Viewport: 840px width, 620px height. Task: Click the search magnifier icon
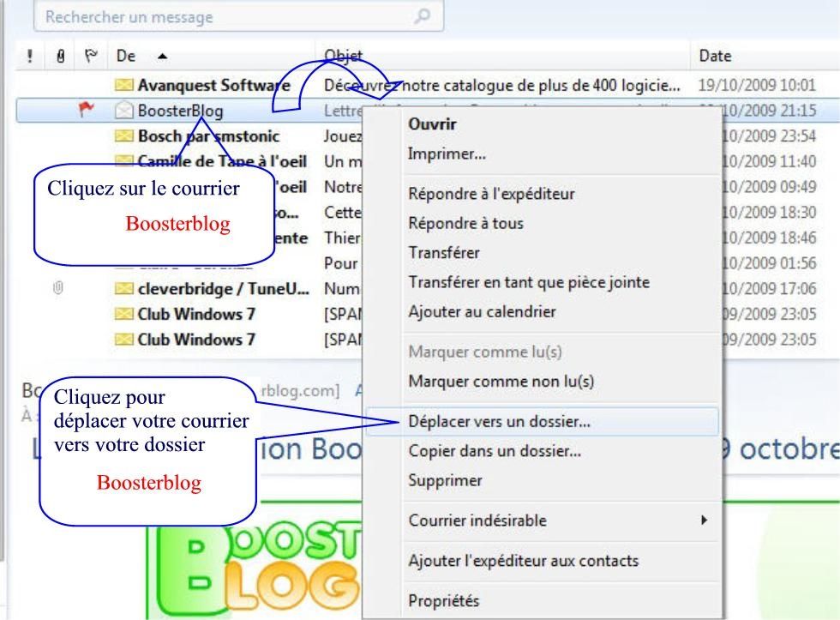(x=422, y=16)
